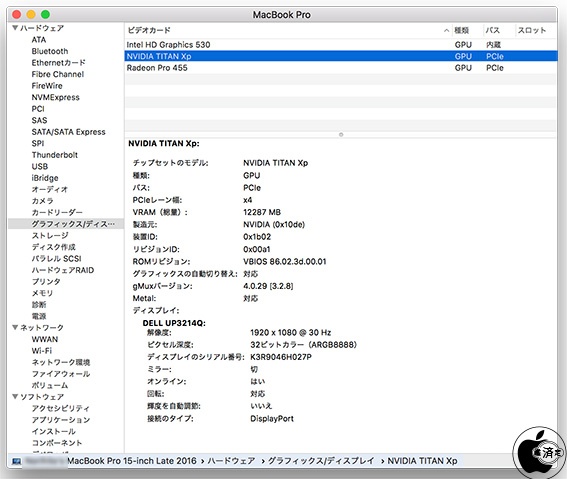Collapse the ネットワーク section triangle
Image resolution: width=567 pixels, height=479 pixels.
point(15,327)
